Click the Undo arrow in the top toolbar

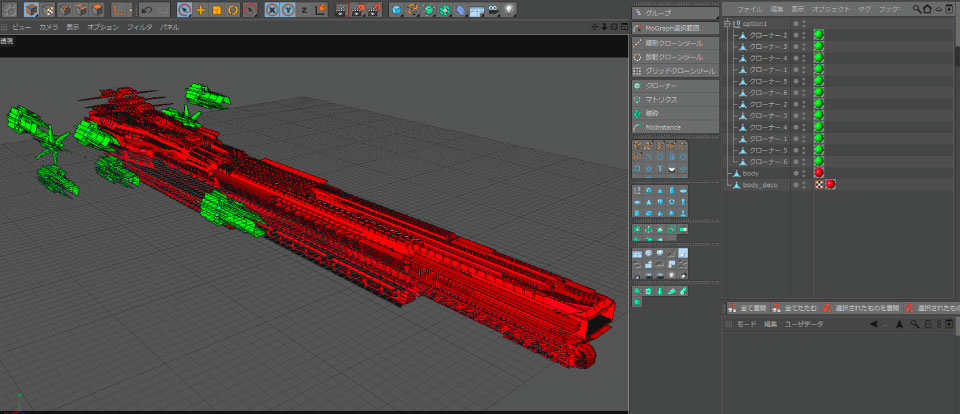pyautogui.click(x=146, y=10)
